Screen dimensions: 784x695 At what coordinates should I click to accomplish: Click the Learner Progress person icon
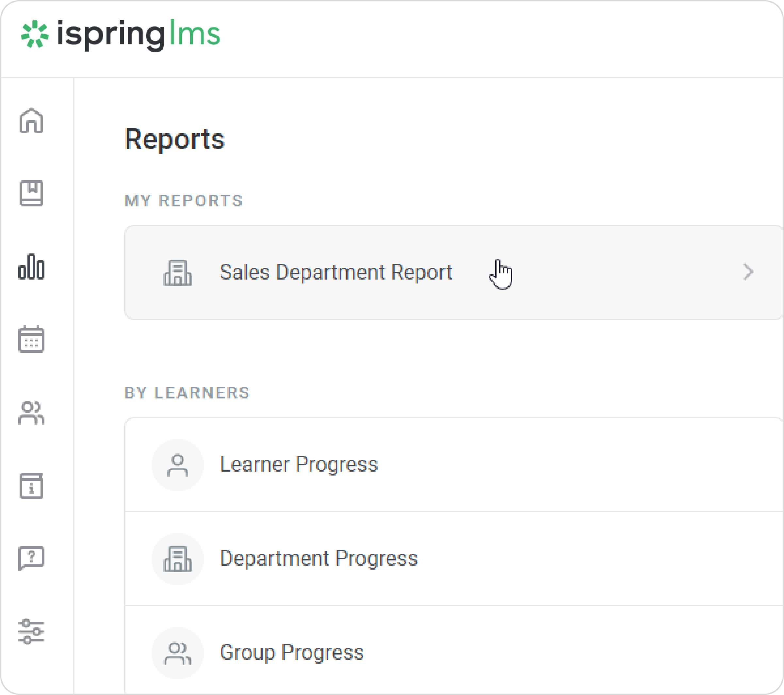(x=178, y=465)
